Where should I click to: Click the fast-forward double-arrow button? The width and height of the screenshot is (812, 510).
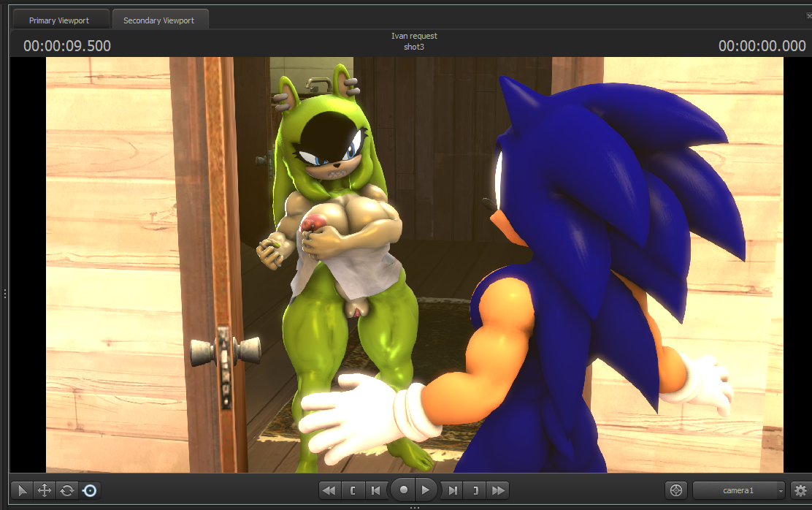pos(498,490)
